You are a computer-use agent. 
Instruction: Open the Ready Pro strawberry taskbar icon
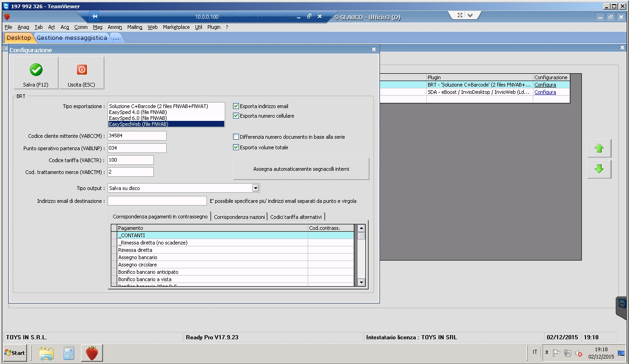[x=92, y=353]
